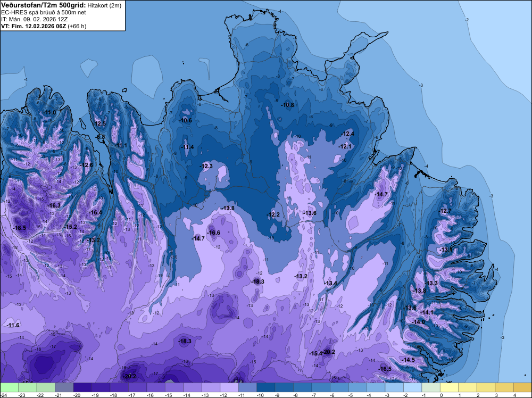Select the orange swatch right of legend label 4
Viewport: 532px width, 398px height.
tap(522, 387)
